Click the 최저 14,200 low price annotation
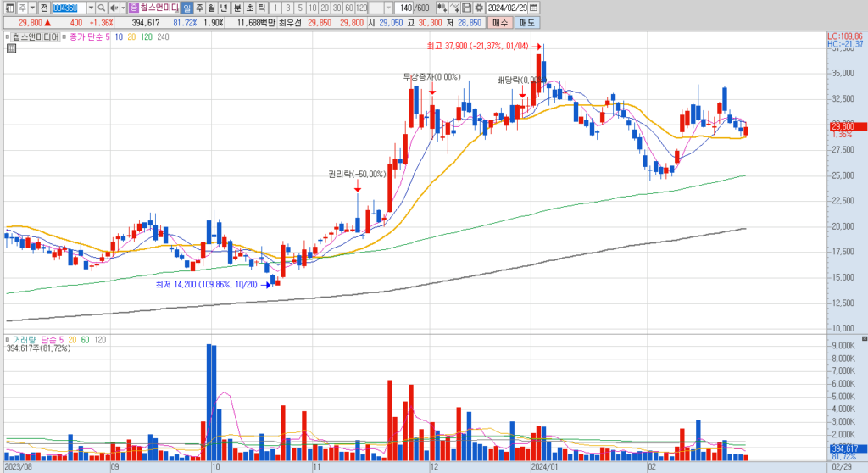The width and height of the screenshot is (868, 473). point(207,285)
